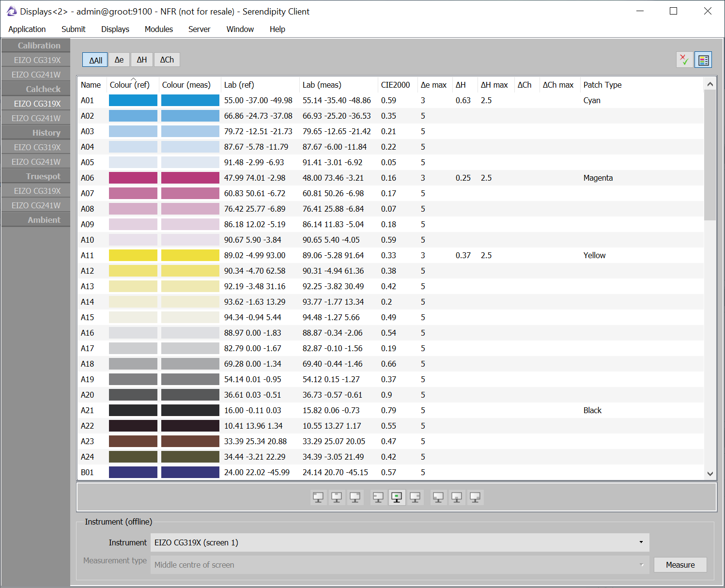Click Lab meas value 24.14 20.70 -45.15
This screenshot has width=725, height=588.
[335, 472]
